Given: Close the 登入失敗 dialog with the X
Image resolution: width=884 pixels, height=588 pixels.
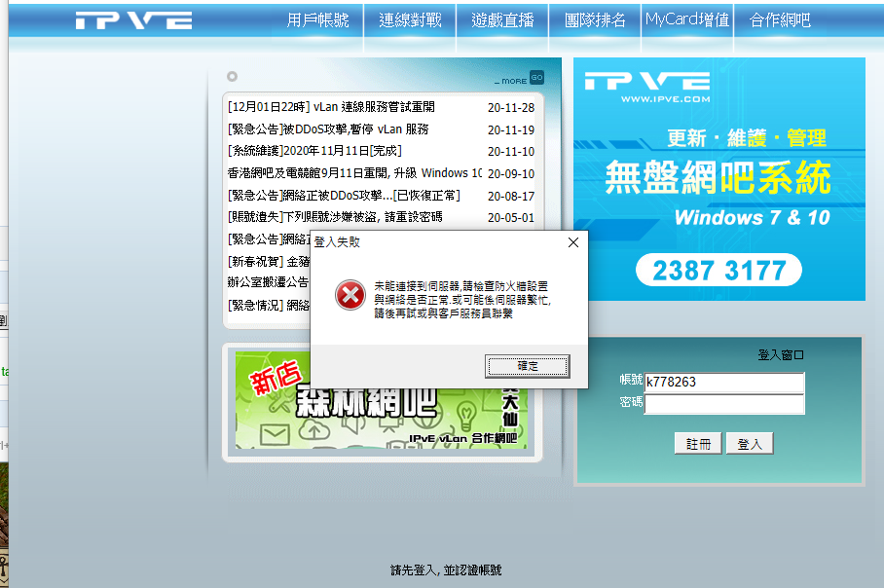Looking at the screenshot, I should click(573, 242).
